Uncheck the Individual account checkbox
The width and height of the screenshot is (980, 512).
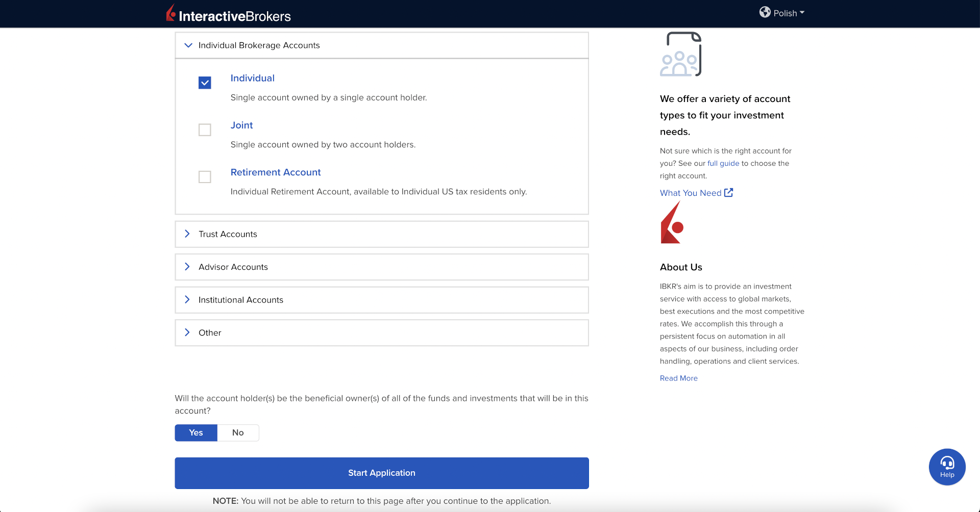click(205, 83)
